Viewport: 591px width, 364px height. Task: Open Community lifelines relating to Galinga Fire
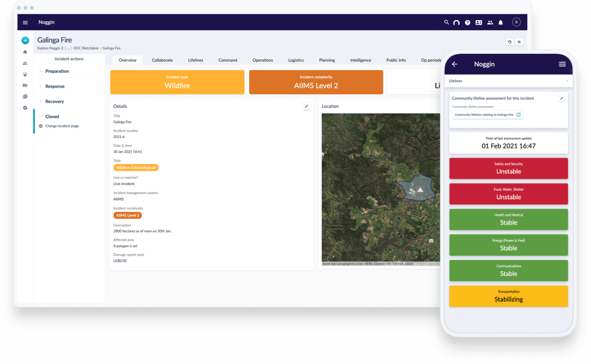pos(487,115)
